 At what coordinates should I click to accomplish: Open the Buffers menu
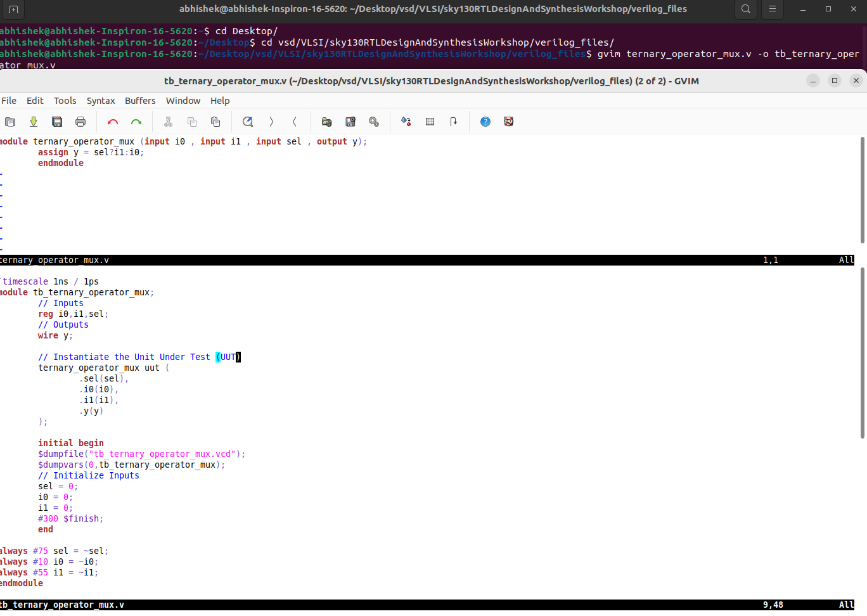pos(139,100)
